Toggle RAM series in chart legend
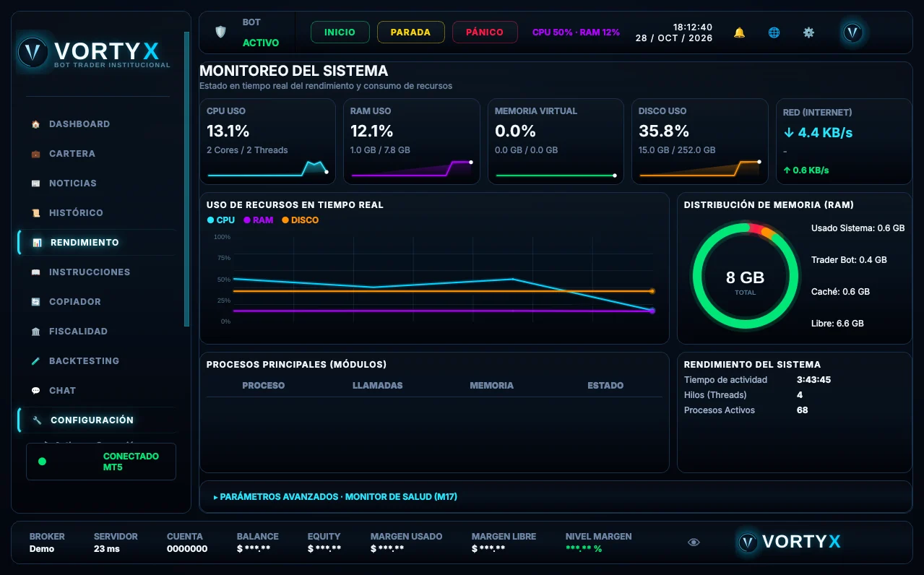This screenshot has width=924, height=575. (x=259, y=220)
